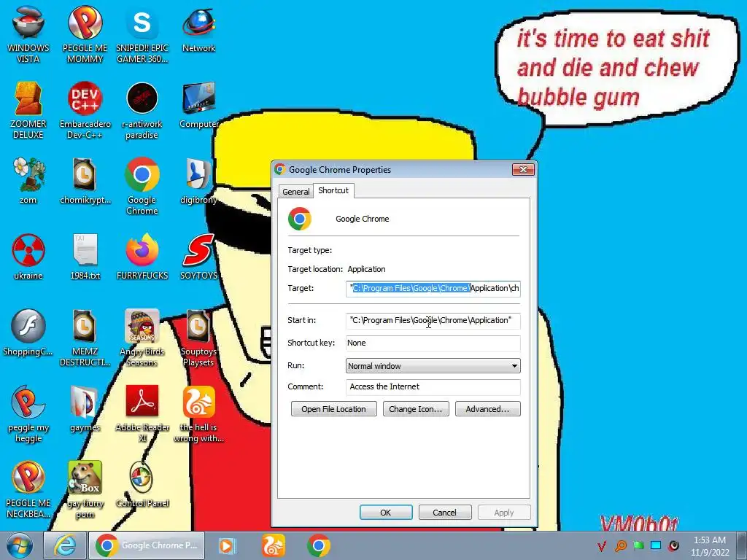Click the peggle my heggle icon
Screen dimensions: 747x560
point(28,413)
